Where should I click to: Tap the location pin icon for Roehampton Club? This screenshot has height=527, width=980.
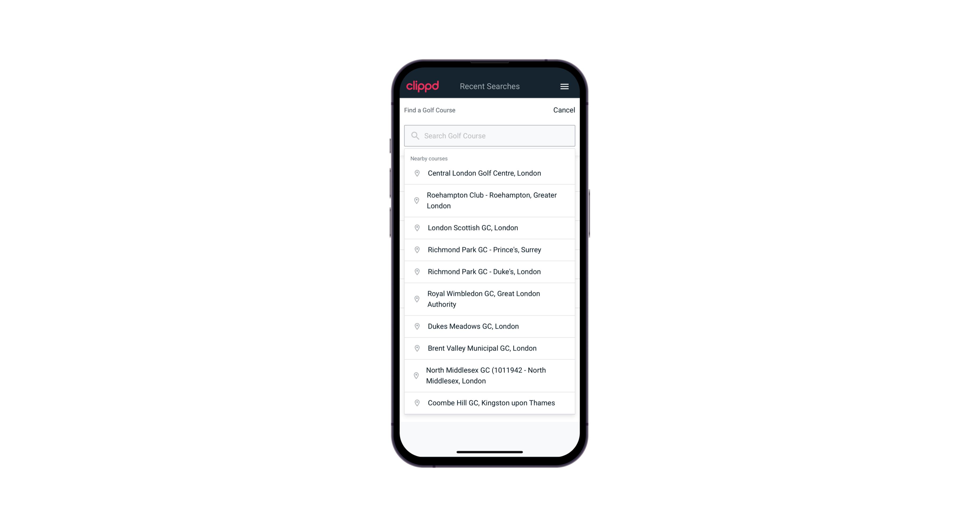416,201
